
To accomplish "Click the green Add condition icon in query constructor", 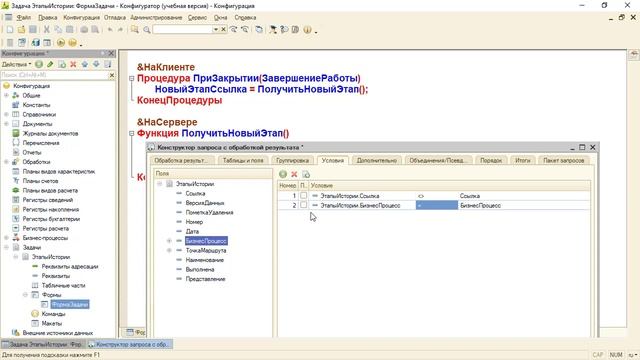I will (283, 174).
